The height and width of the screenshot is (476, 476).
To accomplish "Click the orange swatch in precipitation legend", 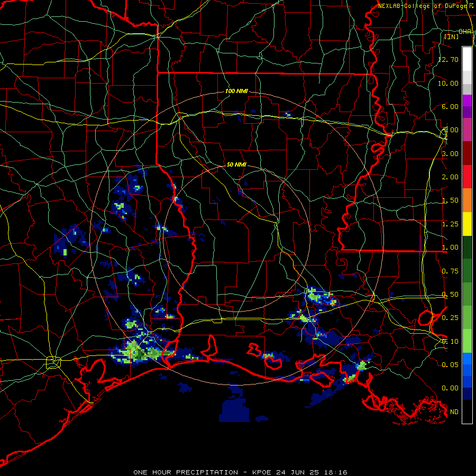I will (x=467, y=200).
